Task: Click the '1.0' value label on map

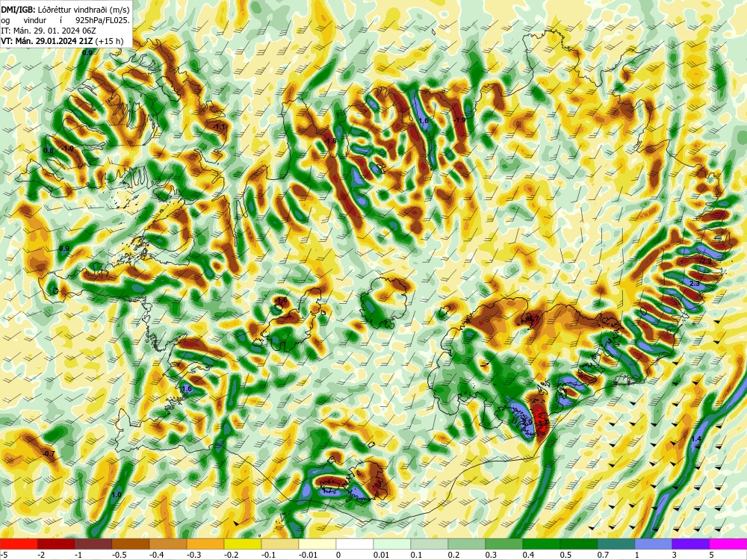Action: 117,495
